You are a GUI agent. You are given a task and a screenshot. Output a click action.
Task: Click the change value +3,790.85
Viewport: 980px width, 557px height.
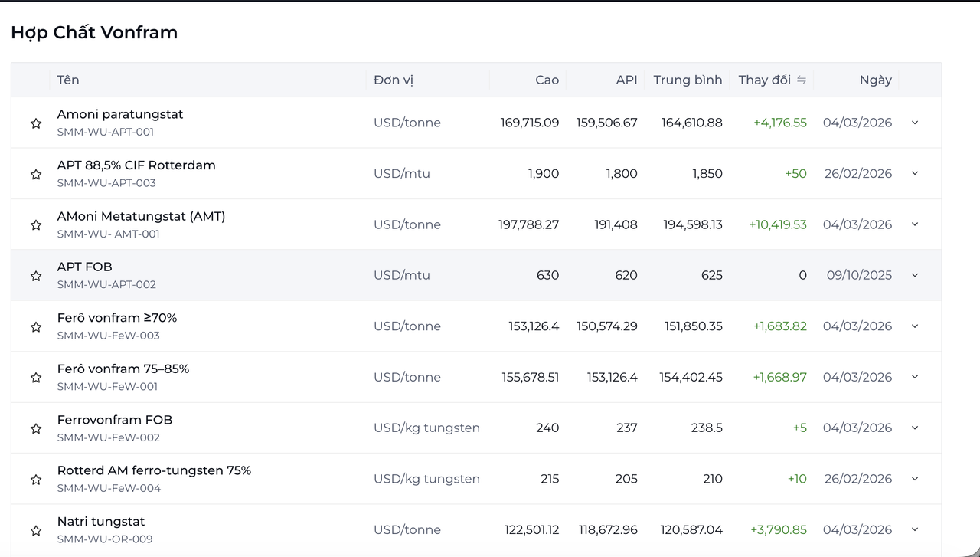(x=778, y=529)
